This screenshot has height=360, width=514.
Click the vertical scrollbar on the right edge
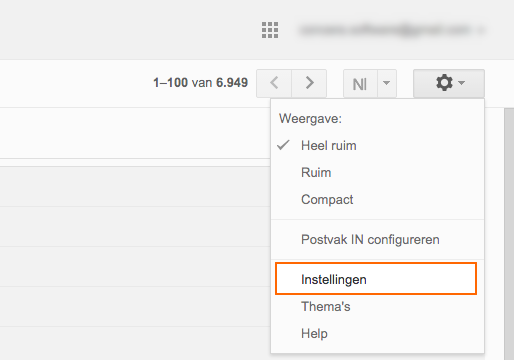pyautogui.click(x=509, y=233)
